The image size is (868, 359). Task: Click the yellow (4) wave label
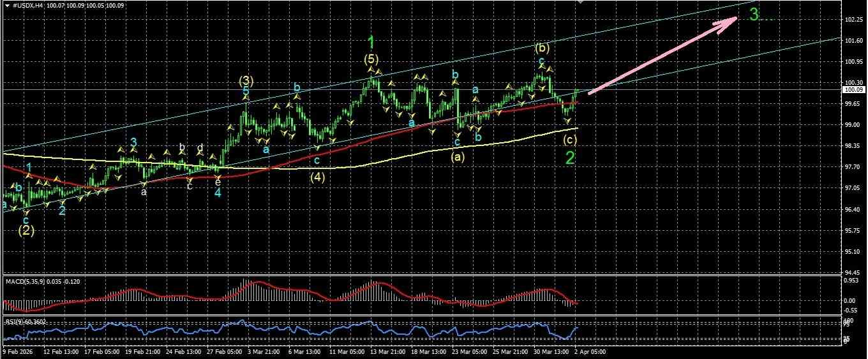(x=318, y=178)
